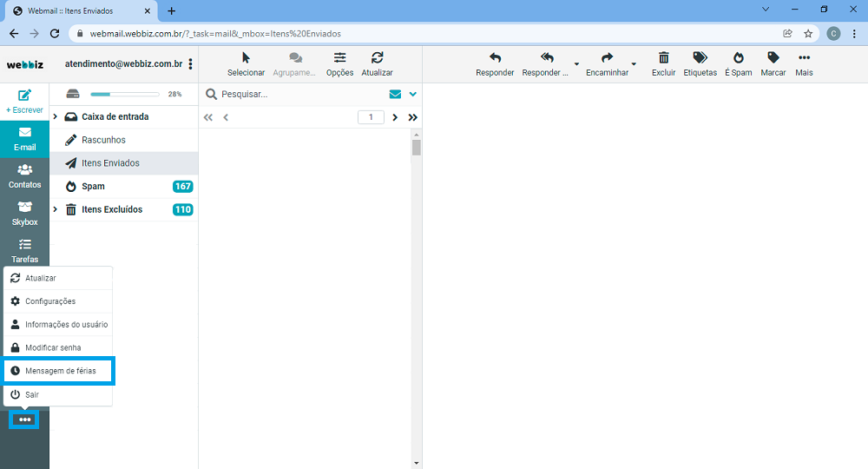Expand the Caixa de entrada folder
The image size is (868, 469).
click(x=56, y=116)
